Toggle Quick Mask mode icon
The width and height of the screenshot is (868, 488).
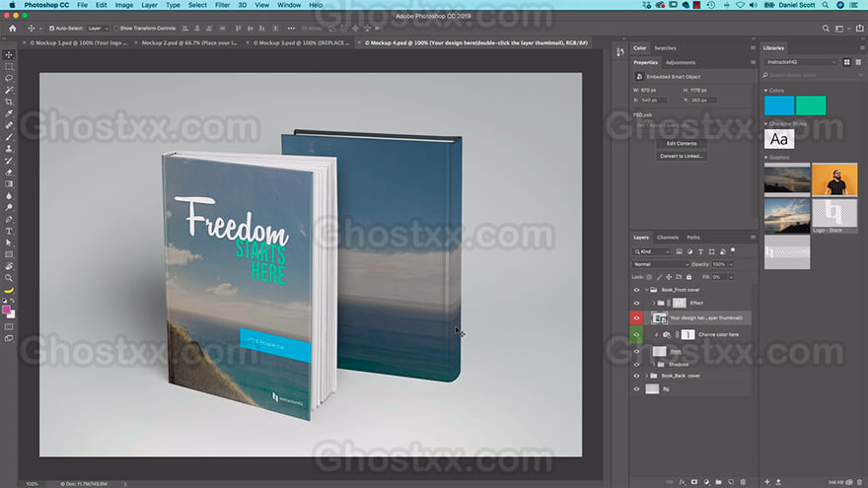tap(9, 326)
